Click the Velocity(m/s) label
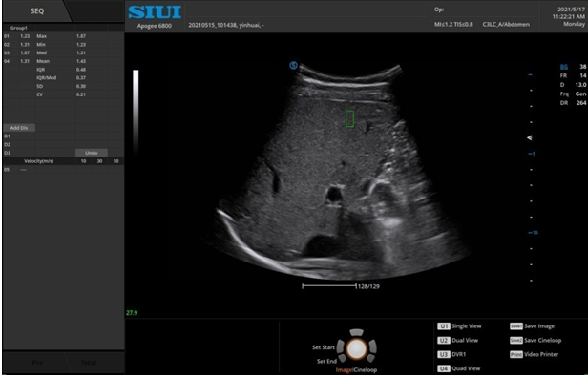 (39, 161)
